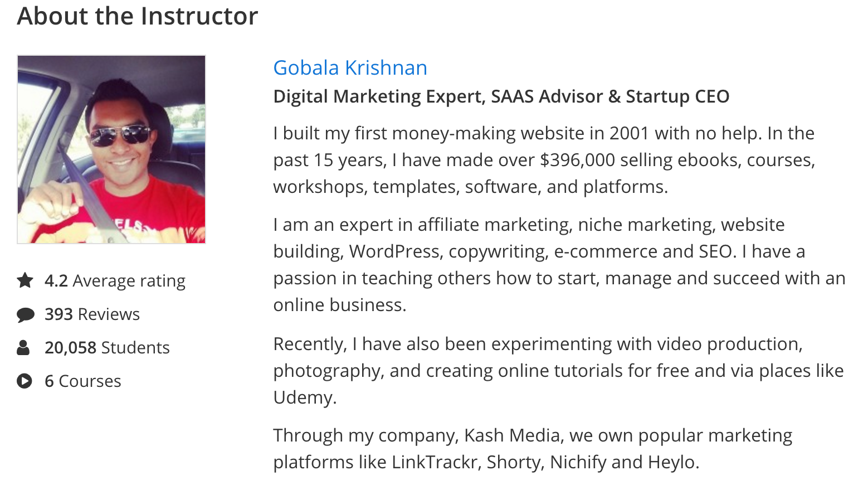
Task: Select the 20,058 Students stat
Action: [107, 347]
